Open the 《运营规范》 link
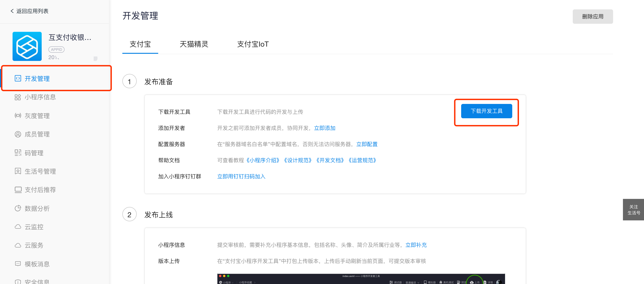 pos(362,160)
